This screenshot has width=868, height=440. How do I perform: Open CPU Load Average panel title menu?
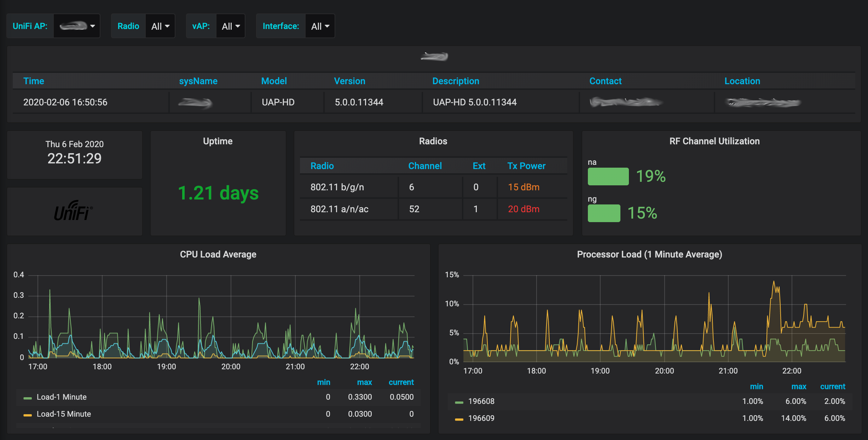(218, 254)
